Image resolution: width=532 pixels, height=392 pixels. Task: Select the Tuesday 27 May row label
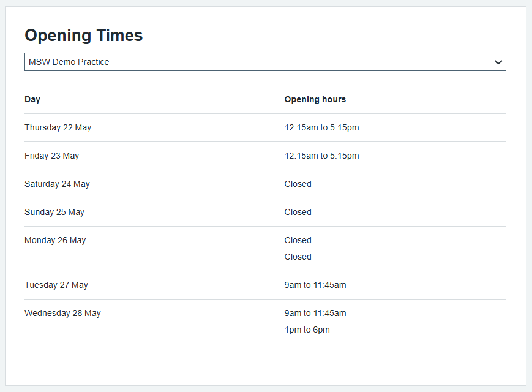tap(56, 285)
